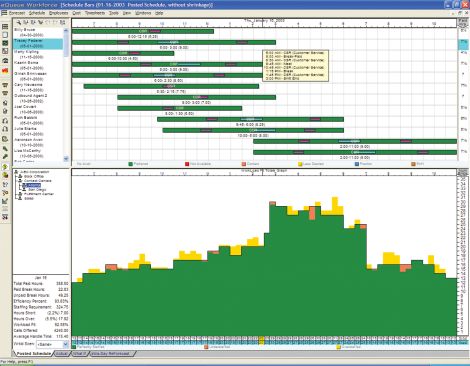Click the top list-view icon in left sidebar

coord(5,26)
